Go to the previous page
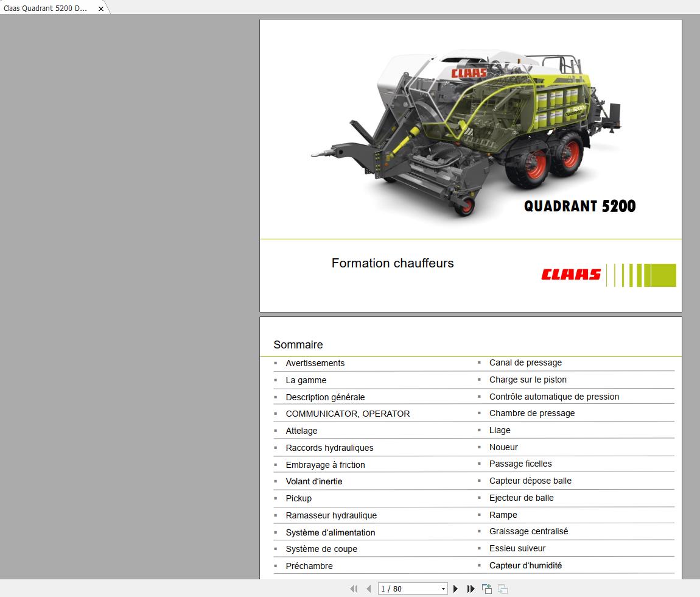 368,588
